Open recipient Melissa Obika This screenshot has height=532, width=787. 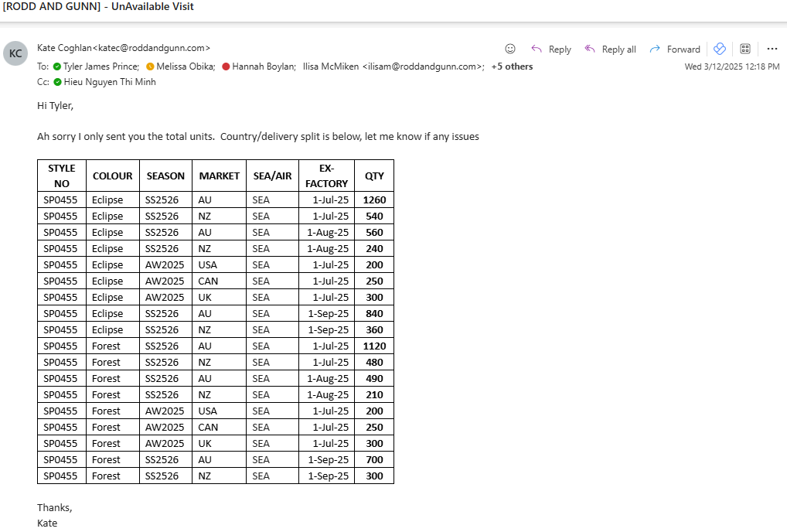[186, 66]
